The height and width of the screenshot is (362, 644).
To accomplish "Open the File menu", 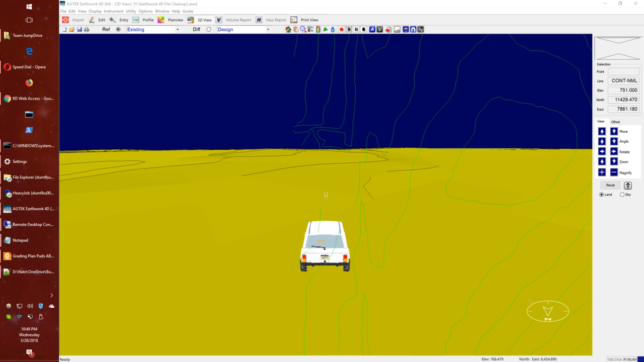I will 63,11.
